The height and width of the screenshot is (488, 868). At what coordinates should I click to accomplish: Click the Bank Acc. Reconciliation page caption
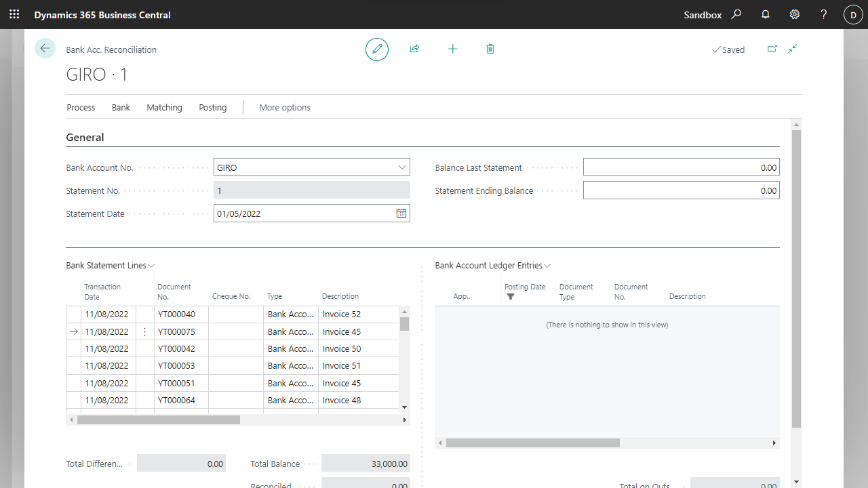pos(111,49)
